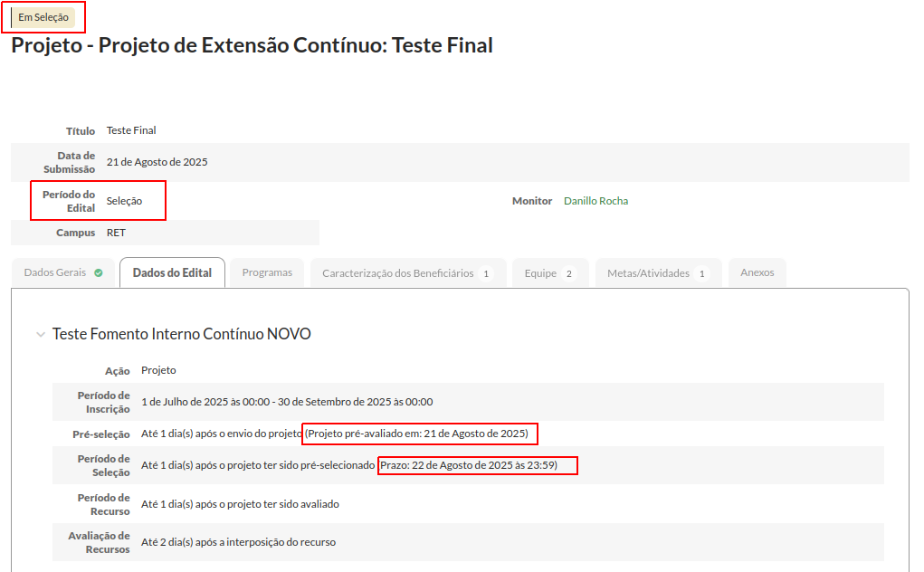
Task: Switch to the Anexos tab
Action: point(757,272)
